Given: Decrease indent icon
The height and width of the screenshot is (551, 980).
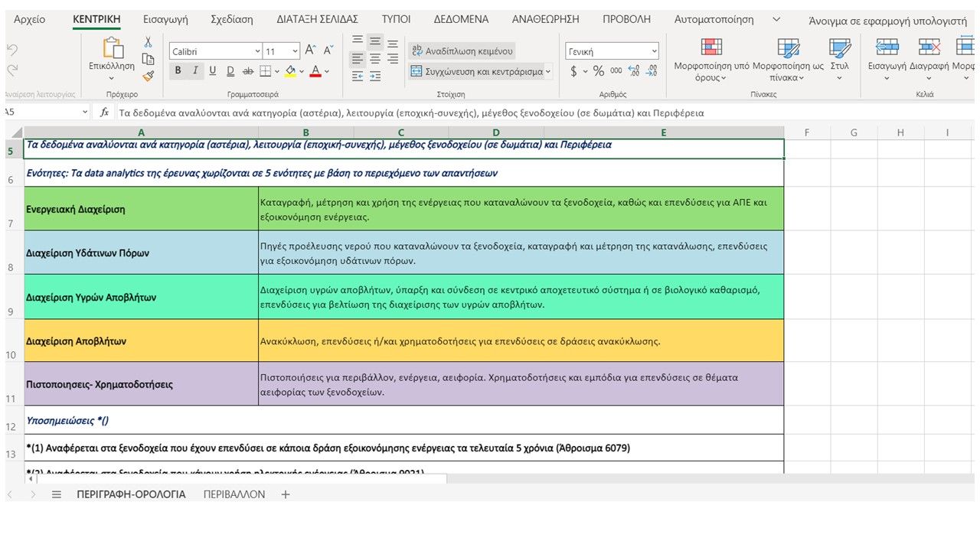Looking at the screenshot, I should pos(358,76).
